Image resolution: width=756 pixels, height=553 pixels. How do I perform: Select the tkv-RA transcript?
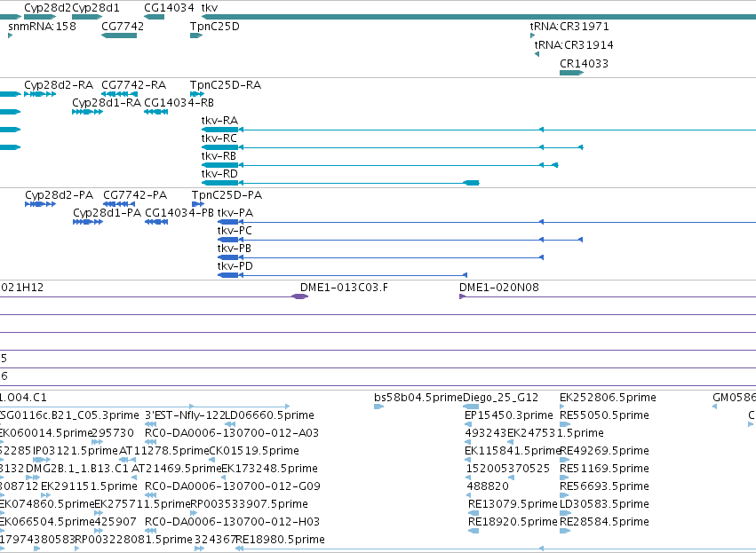pos(478,130)
